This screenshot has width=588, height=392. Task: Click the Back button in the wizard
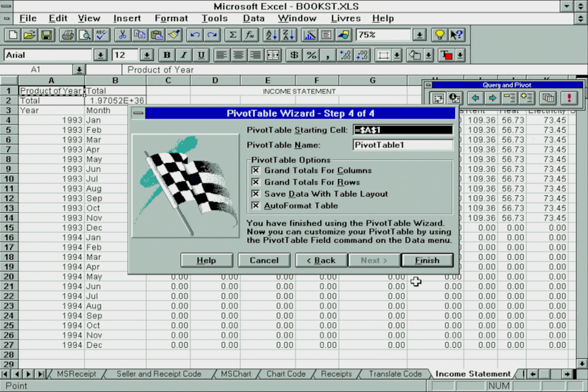320,260
